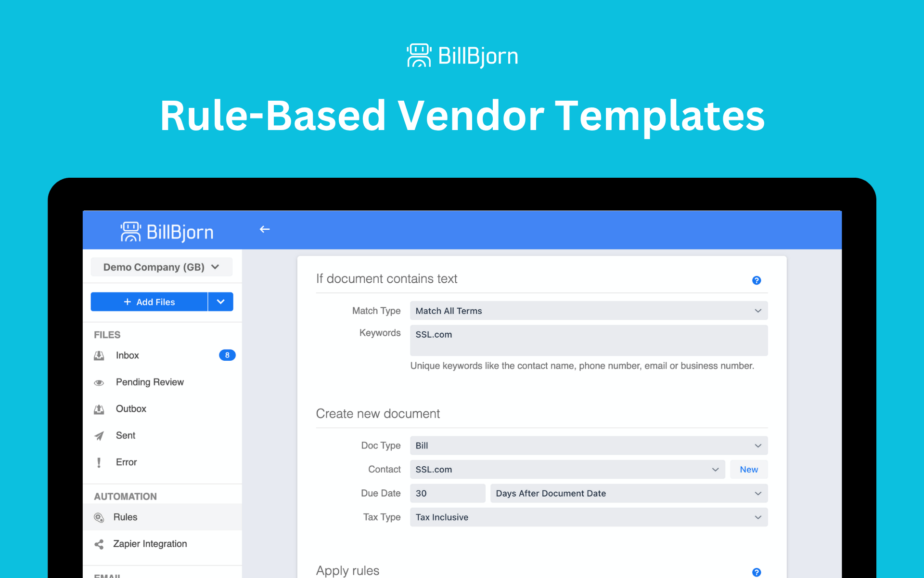Click the Outbox tray icon
This screenshot has height=578, width=924.
click(99, 409)
